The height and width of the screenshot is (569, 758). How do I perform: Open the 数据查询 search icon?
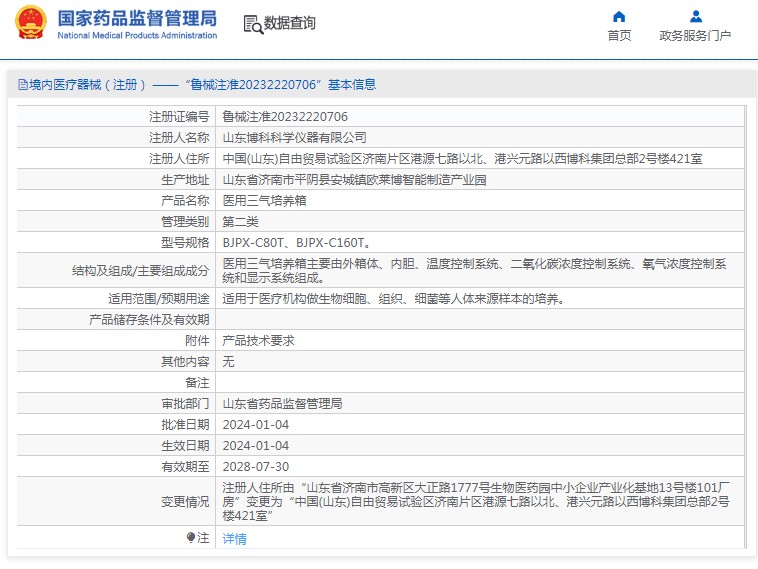coord(253,24)
